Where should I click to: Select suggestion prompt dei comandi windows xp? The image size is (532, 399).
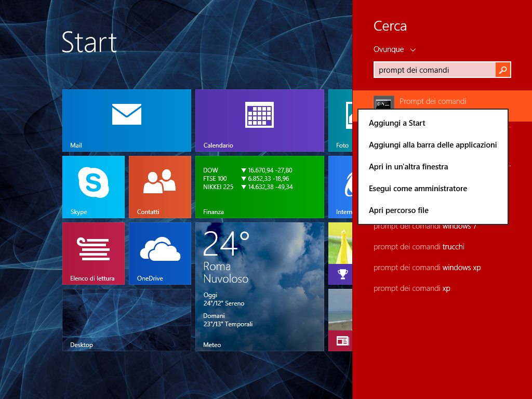(x=427, y=268)
